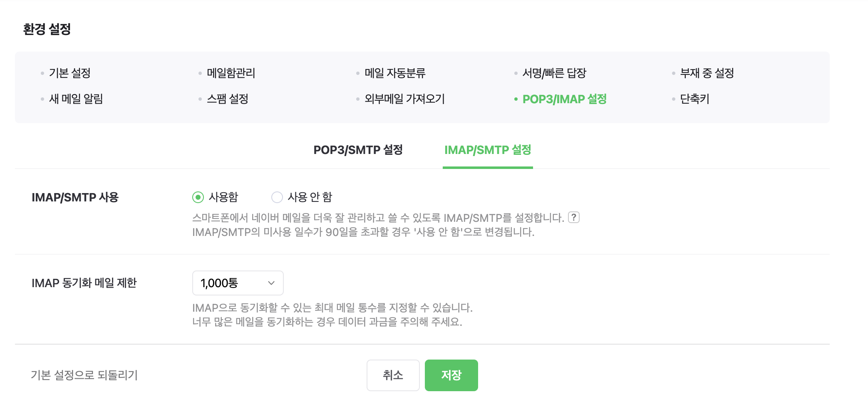Select the 사용 안 함 radio button

[x=277, y=197]
